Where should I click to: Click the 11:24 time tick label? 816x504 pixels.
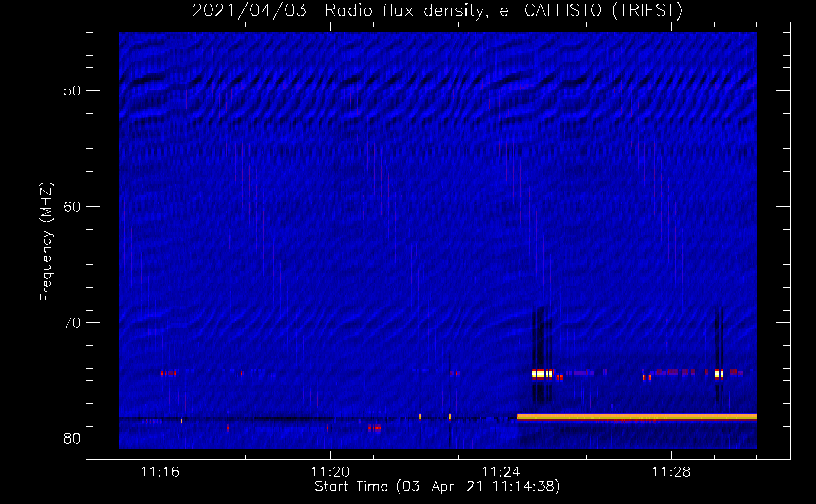(x=501, y=472)
